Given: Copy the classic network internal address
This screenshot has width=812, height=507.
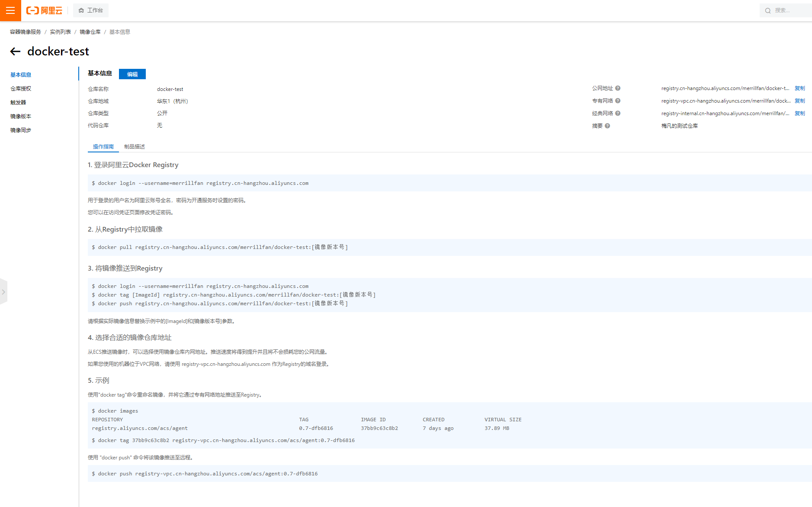Looking at the screenshot, I should 800,113.
